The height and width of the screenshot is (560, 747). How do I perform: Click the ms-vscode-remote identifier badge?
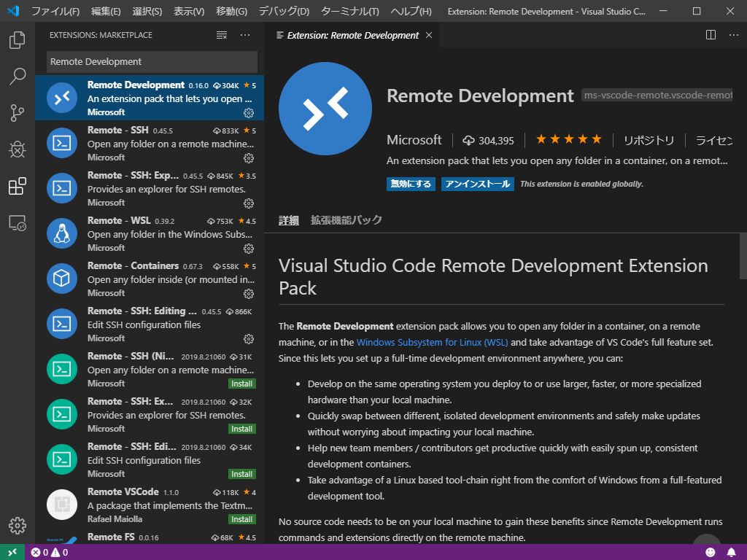pyautogui.click(x=657, y=96)
